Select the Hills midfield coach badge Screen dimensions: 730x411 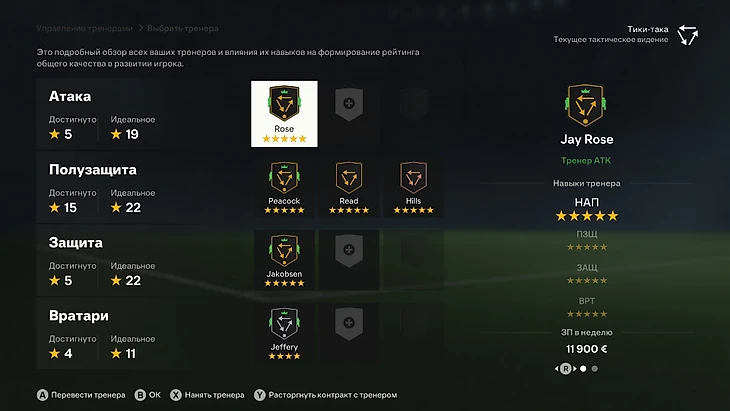click(x=413, y=188)
